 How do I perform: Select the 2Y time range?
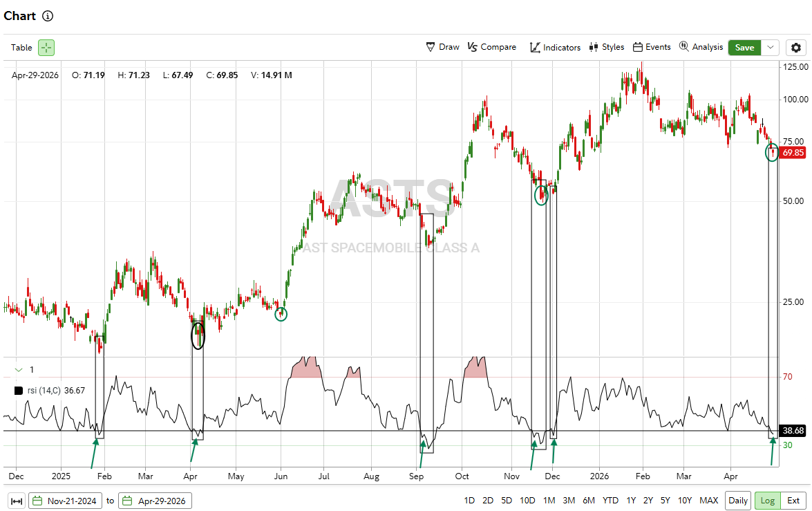click(648, 501)
